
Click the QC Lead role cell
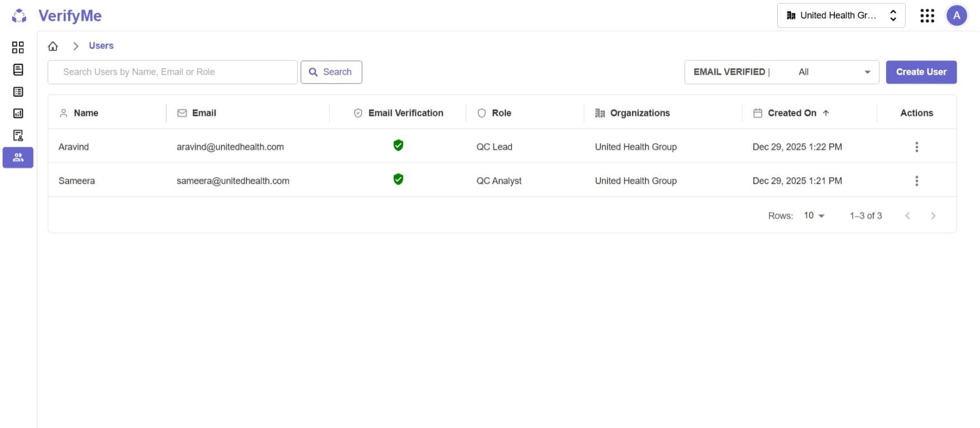coord(494,147)
